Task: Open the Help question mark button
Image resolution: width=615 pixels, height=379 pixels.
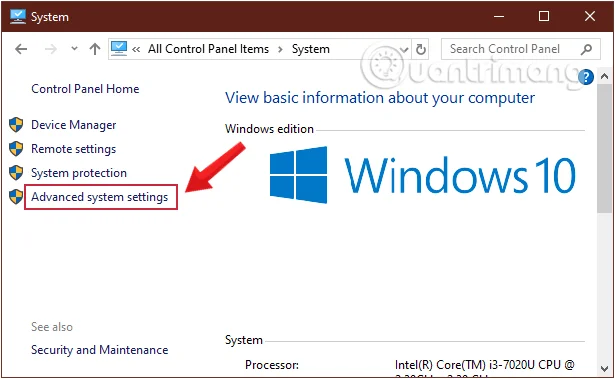Action: [x=586, y=77]
